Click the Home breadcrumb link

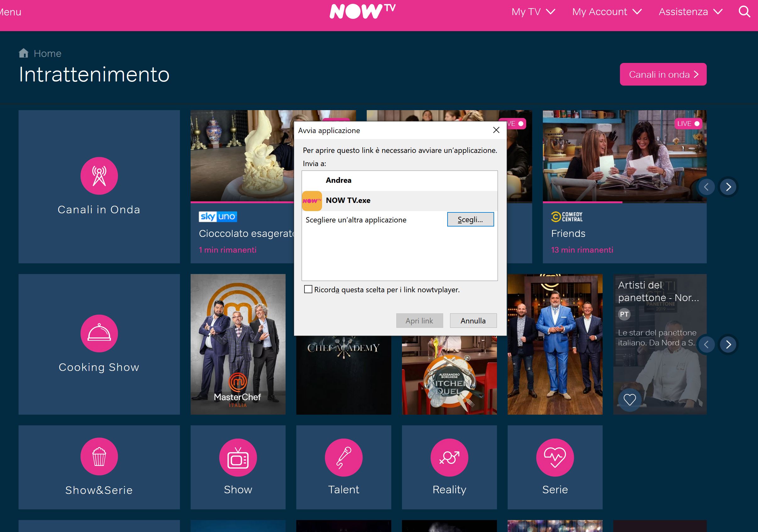pos(47,53)
